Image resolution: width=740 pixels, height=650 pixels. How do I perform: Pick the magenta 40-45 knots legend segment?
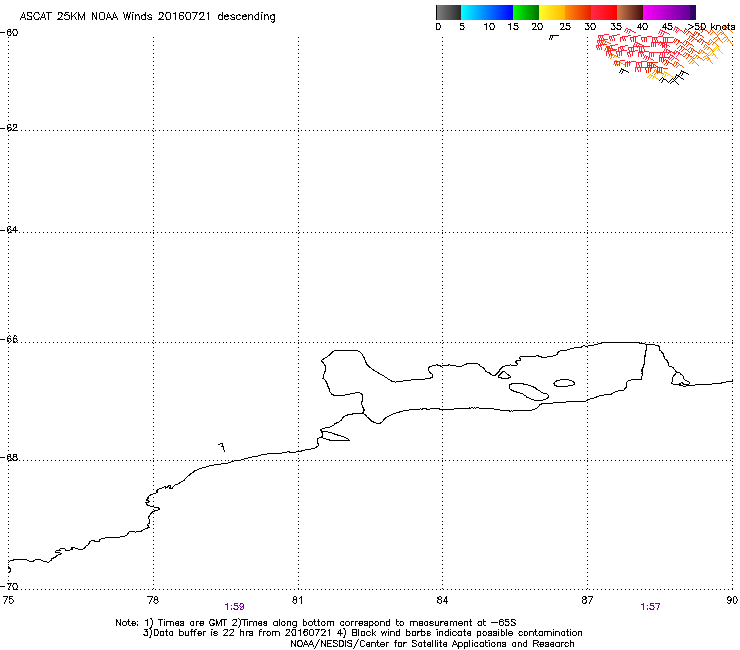click(x=656, y=12)
